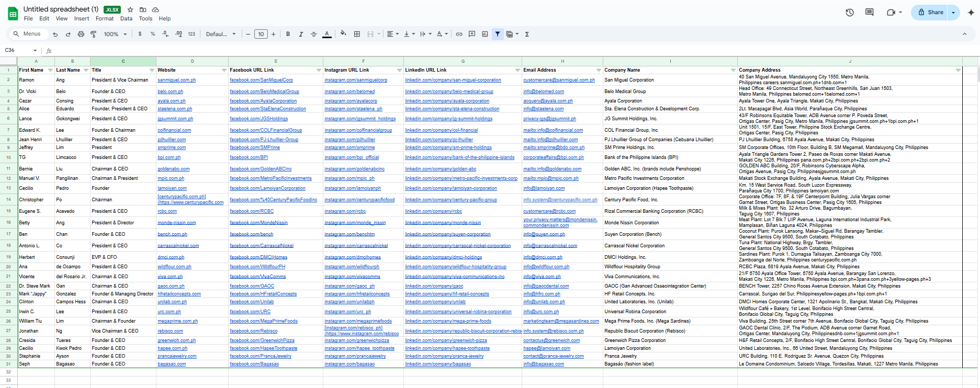Star the spreadsheet
Screen dimensions: 980x388
tap(130, 9)
